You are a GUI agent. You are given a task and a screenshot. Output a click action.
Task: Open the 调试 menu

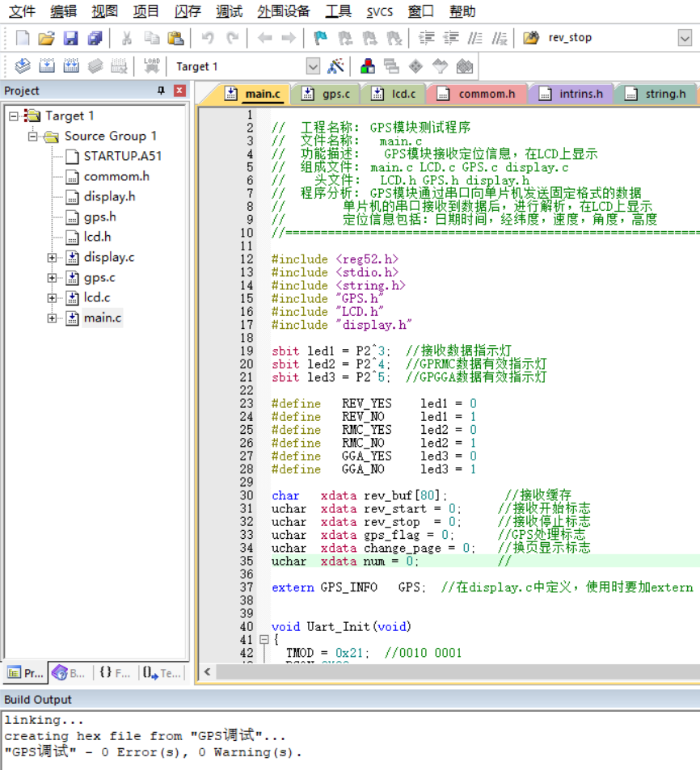(x=229, y=11)
